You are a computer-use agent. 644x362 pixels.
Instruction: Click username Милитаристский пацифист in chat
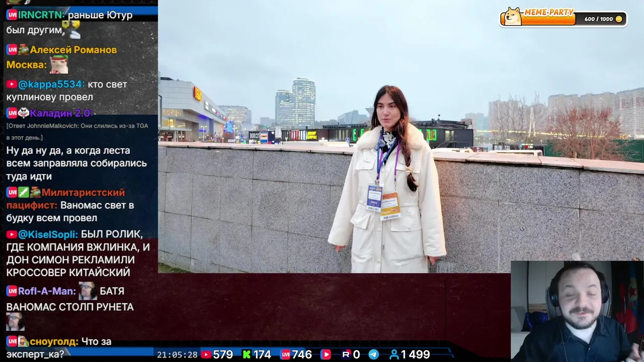(x=65, y=199)
